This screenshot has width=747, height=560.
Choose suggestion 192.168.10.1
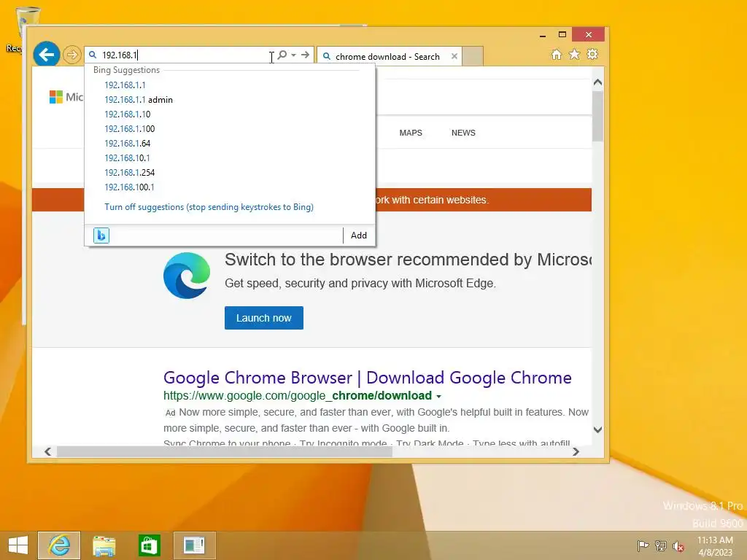tap(127, 158)
